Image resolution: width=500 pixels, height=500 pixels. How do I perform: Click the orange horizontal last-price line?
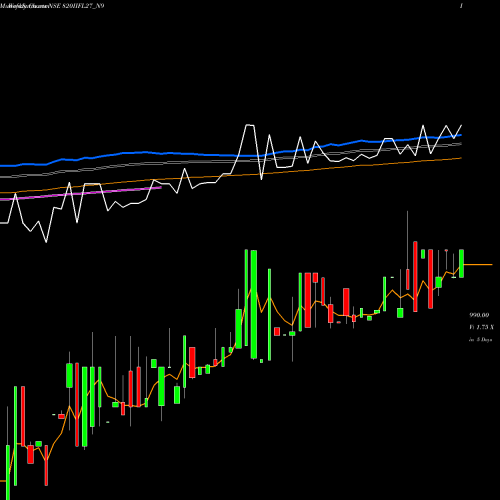(478, 265)
